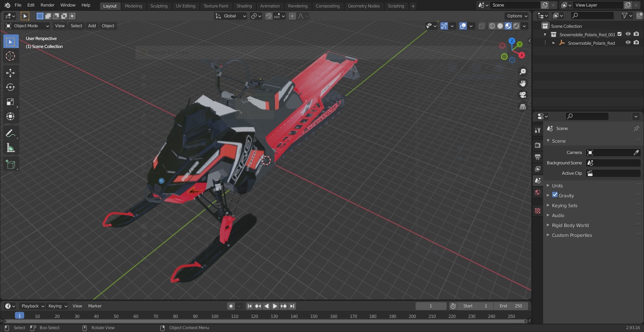Toggle the snap magnet button
The height and width of the screenshot is (332, 644).
click(269, 16)
